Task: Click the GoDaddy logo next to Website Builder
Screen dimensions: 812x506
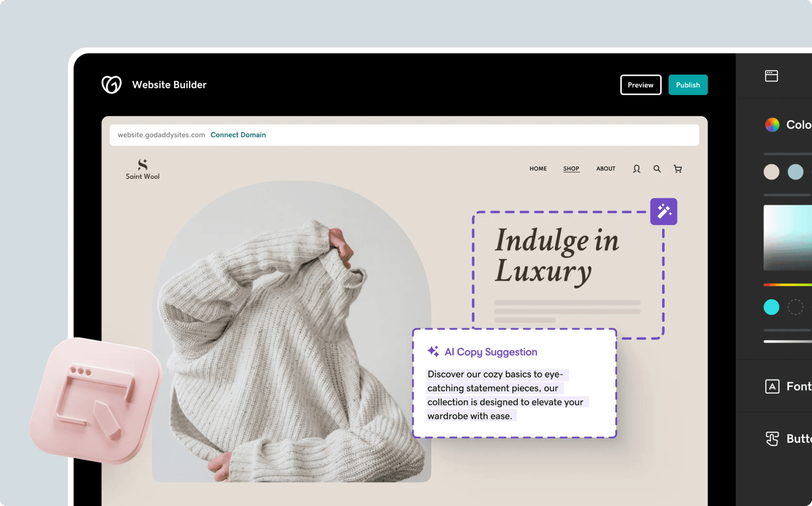Action: (111, 84)
